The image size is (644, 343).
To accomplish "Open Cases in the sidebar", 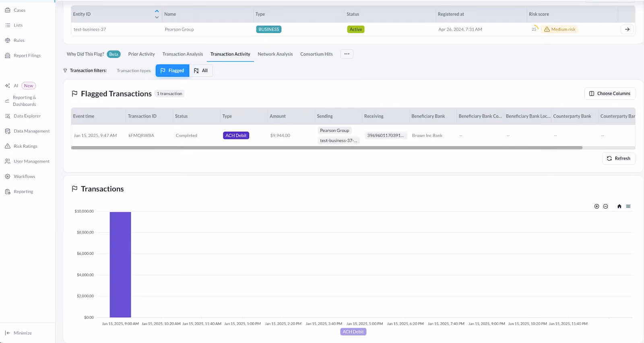I will pos(15,10).
